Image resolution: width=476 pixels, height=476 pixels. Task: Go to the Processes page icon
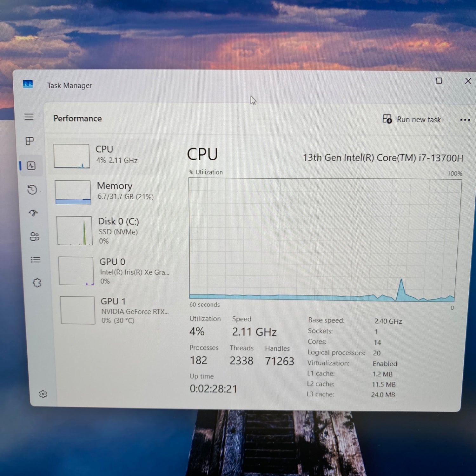click(30, 141)
